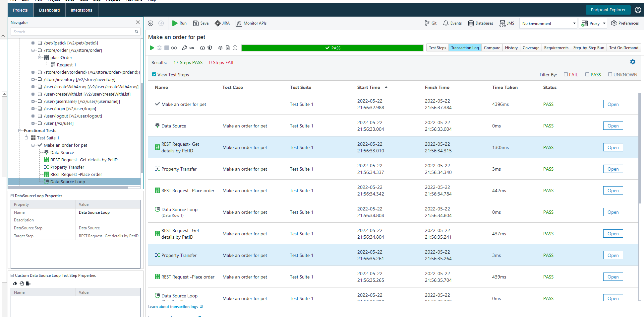Sort by Start Time column header

pos(369,87)
